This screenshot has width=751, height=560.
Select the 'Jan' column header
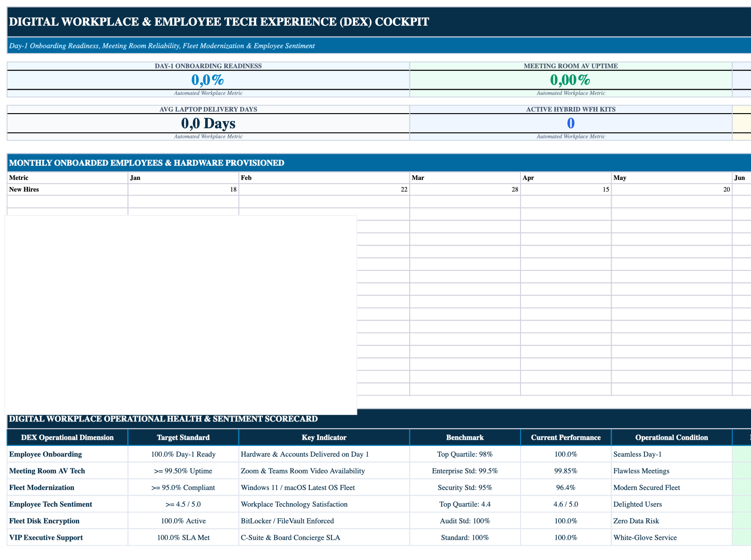click(184, 178)
